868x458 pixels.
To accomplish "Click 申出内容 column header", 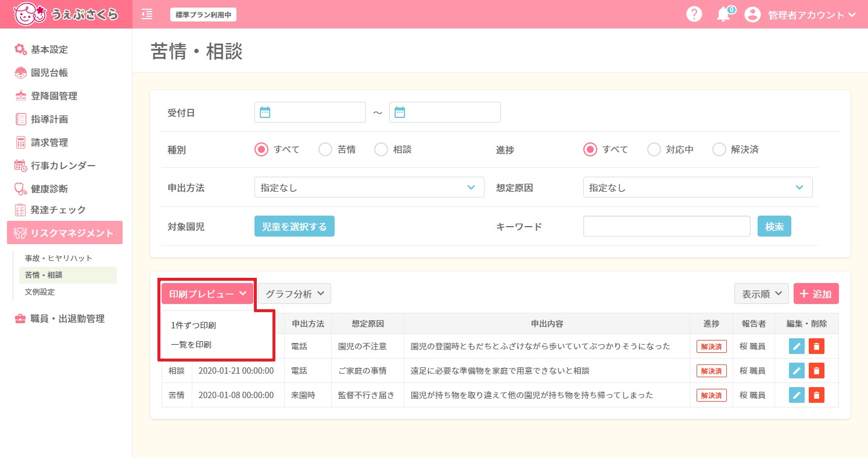I will point(547,323).
